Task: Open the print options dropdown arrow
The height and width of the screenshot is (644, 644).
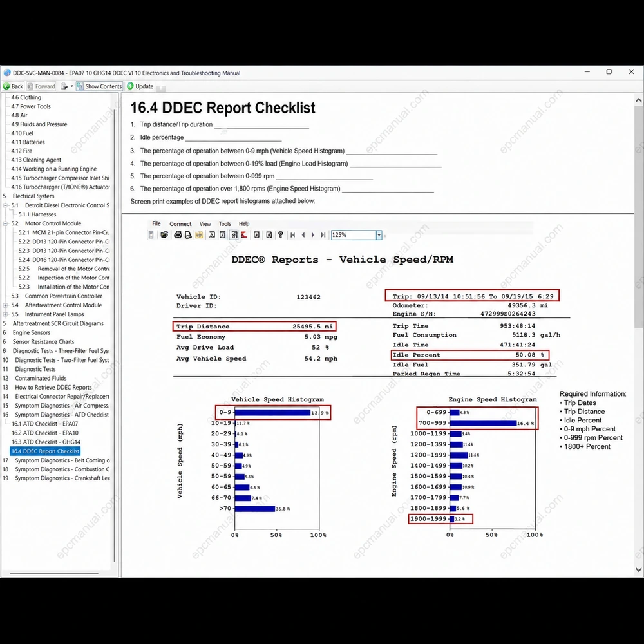Action: (72, 86)
